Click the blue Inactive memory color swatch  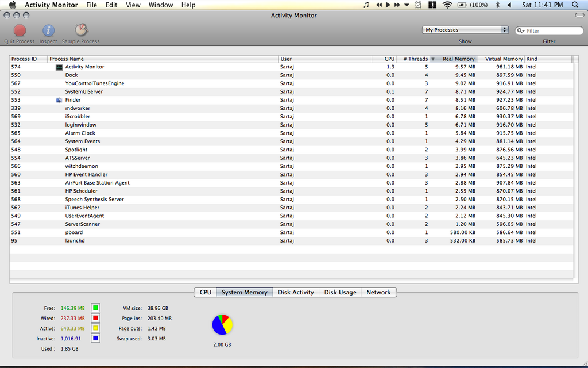coord(96,338)
